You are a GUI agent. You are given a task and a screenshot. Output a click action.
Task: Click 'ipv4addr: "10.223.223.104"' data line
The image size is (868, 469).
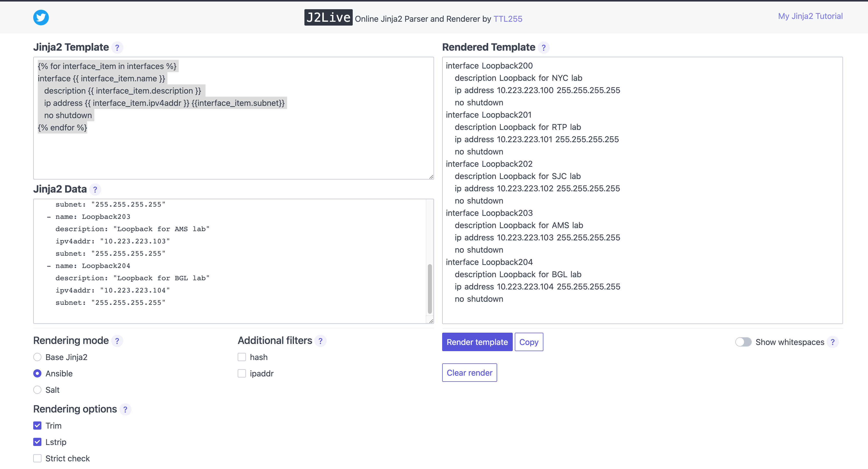pos(112,290)
